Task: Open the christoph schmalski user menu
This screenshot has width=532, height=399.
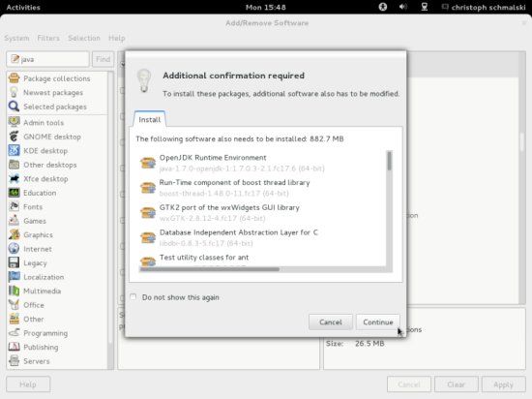Action: (484, 7)
